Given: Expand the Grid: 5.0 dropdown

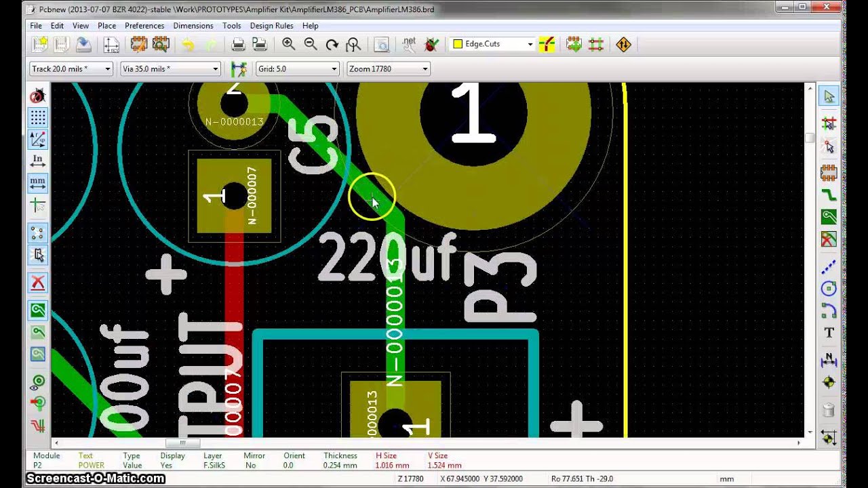Looking at the screenshot, I should (x=297, y=68).
